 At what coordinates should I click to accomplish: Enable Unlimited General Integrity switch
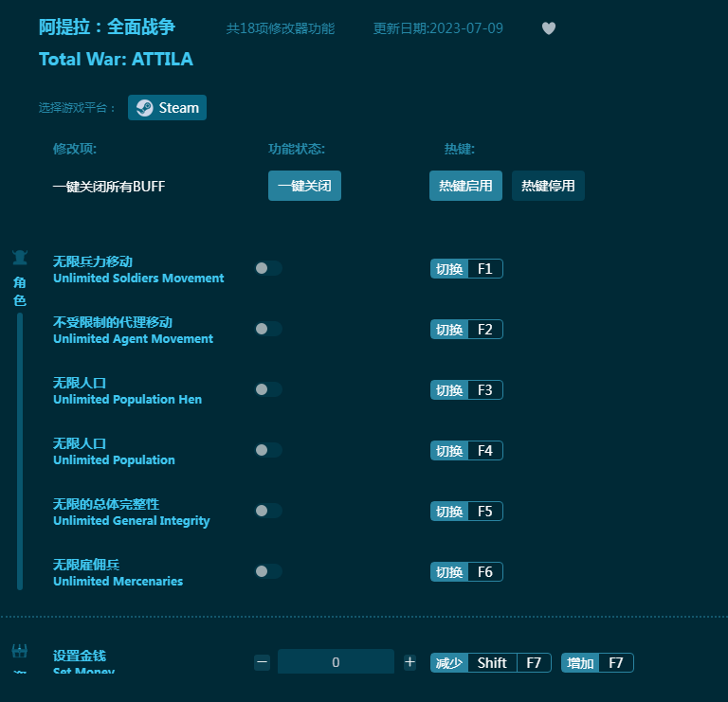[268, 511]
